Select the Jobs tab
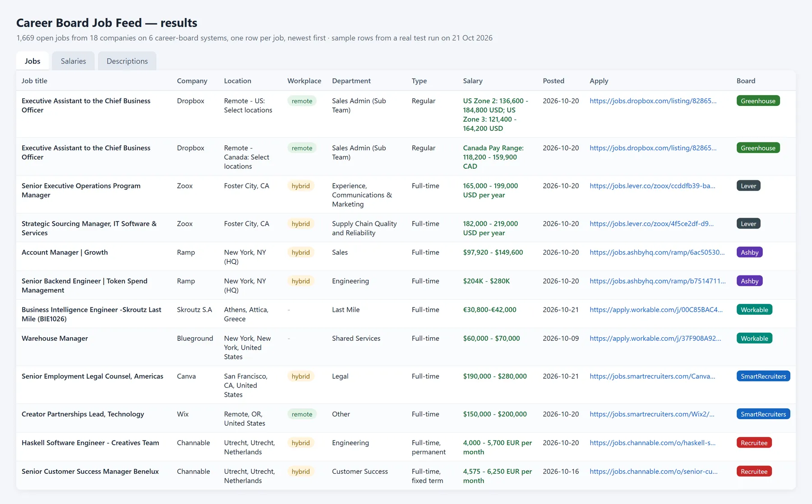Image resolution: width=812 pixels, height=504 pixels. (x=32, y=61)
